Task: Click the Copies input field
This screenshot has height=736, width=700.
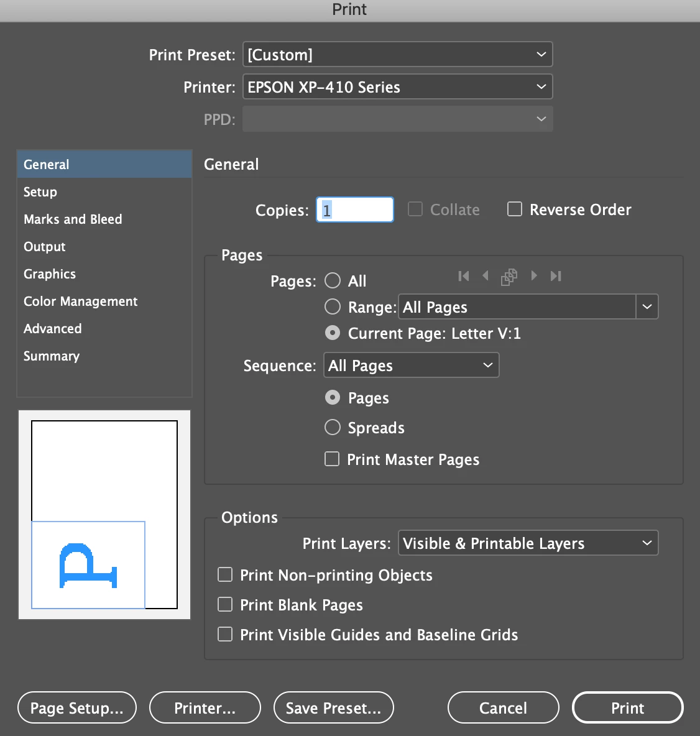Action: point(355,209)
